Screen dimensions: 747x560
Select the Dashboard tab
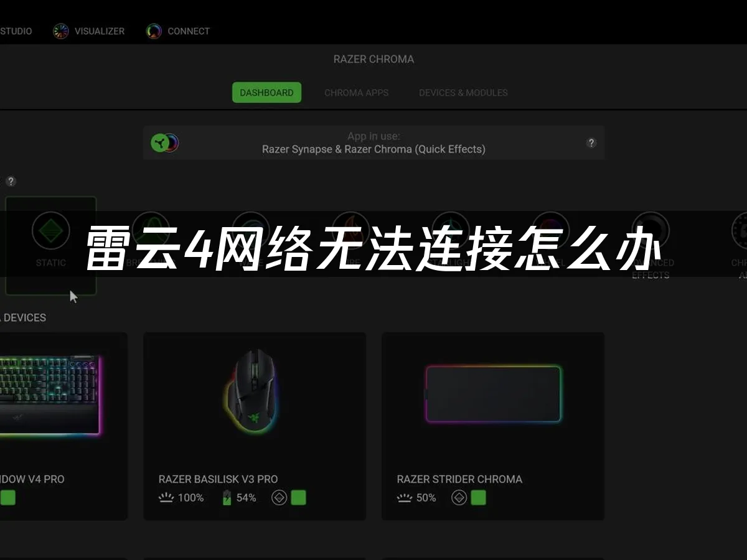pyautogui.click(x=266, y=93)
